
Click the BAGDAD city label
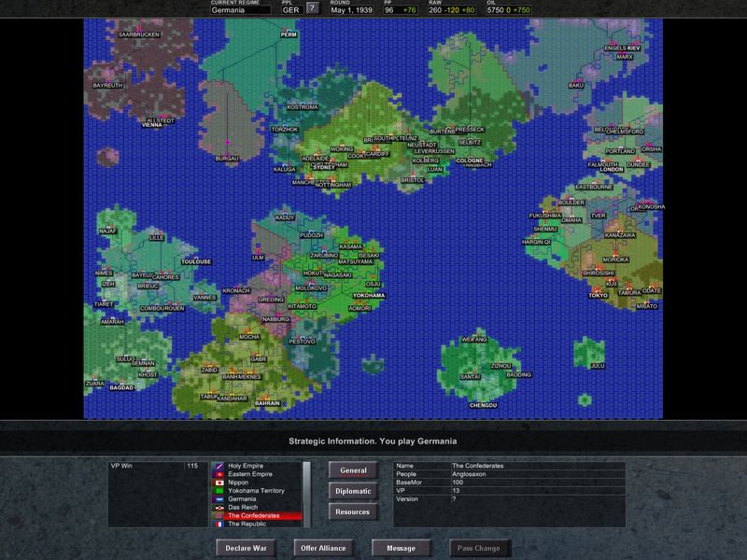click(x=121, y=388)
